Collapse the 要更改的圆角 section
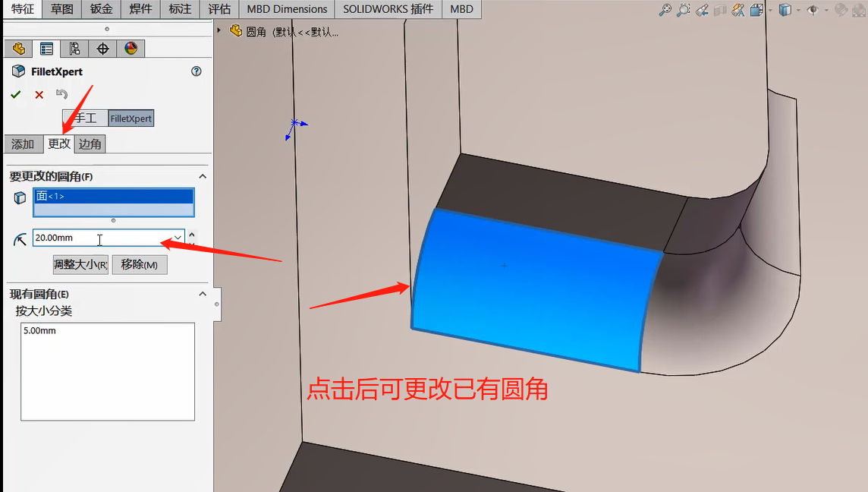 point(203,176)
